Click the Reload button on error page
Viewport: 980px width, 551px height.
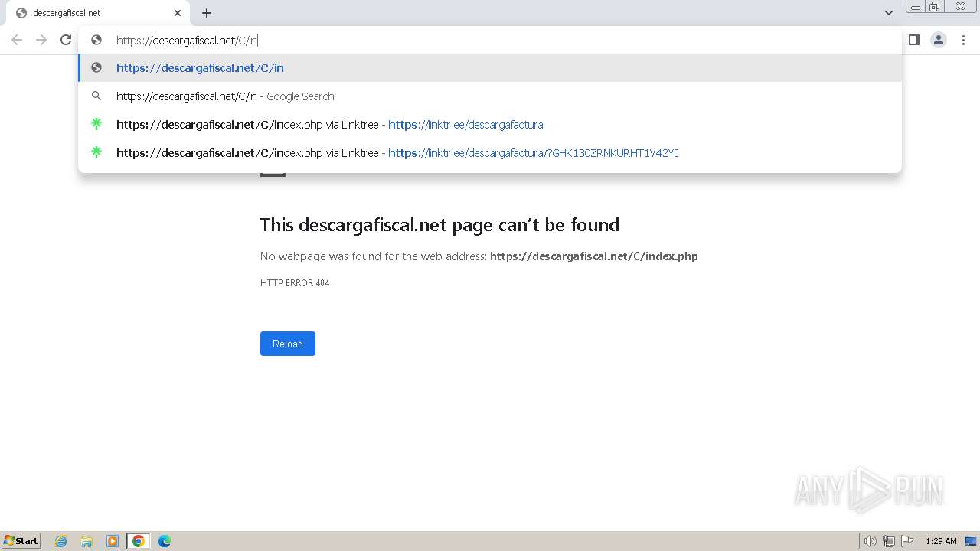[x=288, y=344]
